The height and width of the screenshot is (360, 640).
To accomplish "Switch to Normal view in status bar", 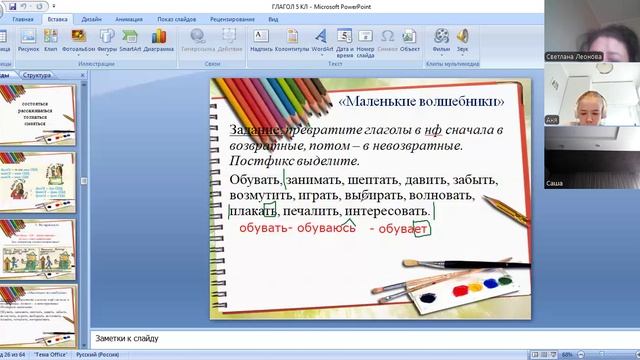I will [535, 355].
